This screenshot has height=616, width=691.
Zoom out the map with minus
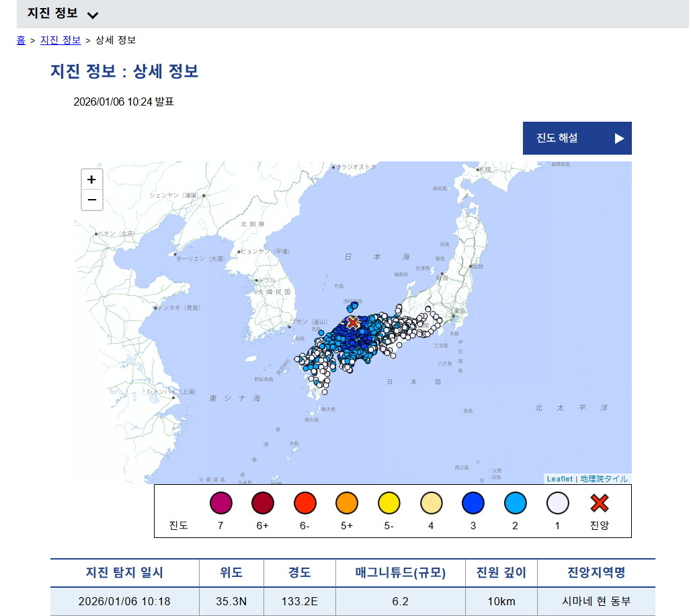(91, 200)
